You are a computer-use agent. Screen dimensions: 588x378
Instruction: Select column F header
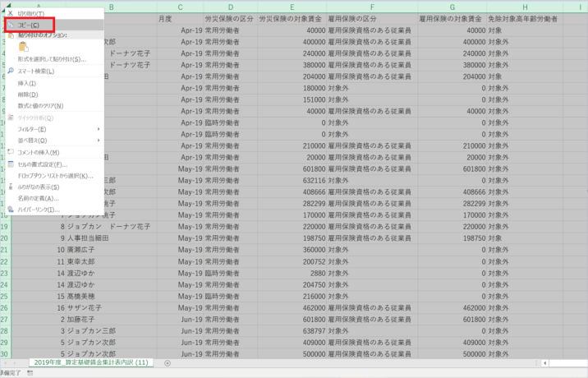point(372,7)
